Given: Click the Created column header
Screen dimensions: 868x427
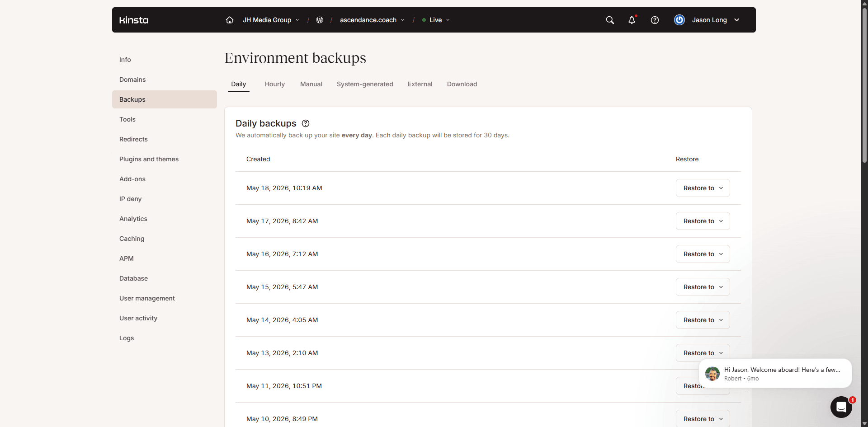Looking at the screenshot, I should [258, 159].
